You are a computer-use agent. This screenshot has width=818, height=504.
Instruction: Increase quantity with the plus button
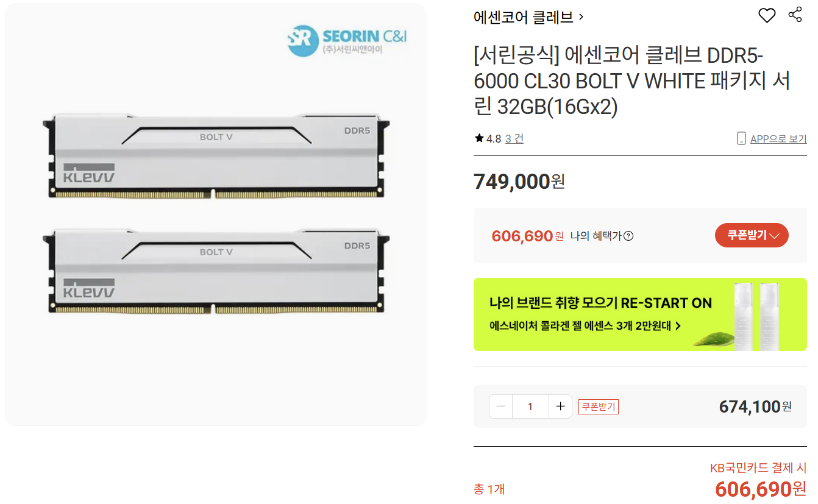(x=560, y=406)
